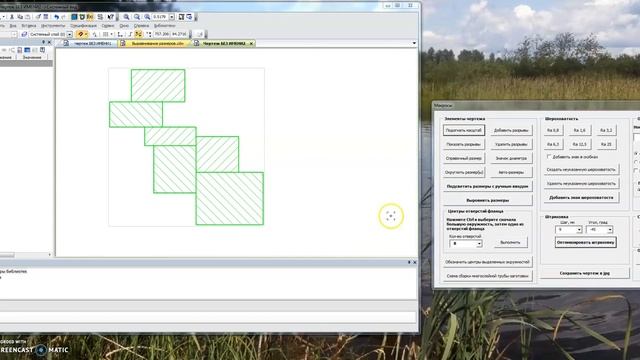Toggle the highlighted variables icon in top toolbar
The height and width of the screenshot is (360, 640).
[89, 17]
